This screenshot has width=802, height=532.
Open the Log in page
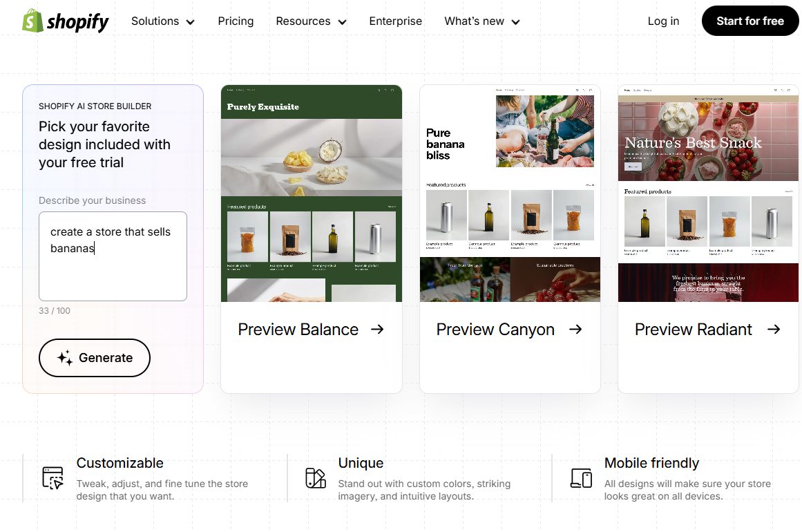663,21
